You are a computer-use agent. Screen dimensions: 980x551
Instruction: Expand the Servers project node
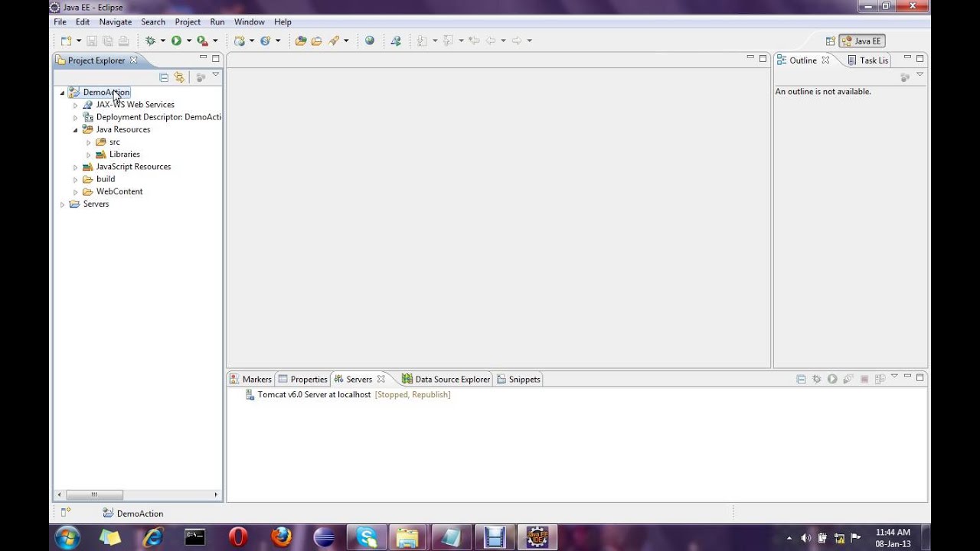click(x=63, y=204)
